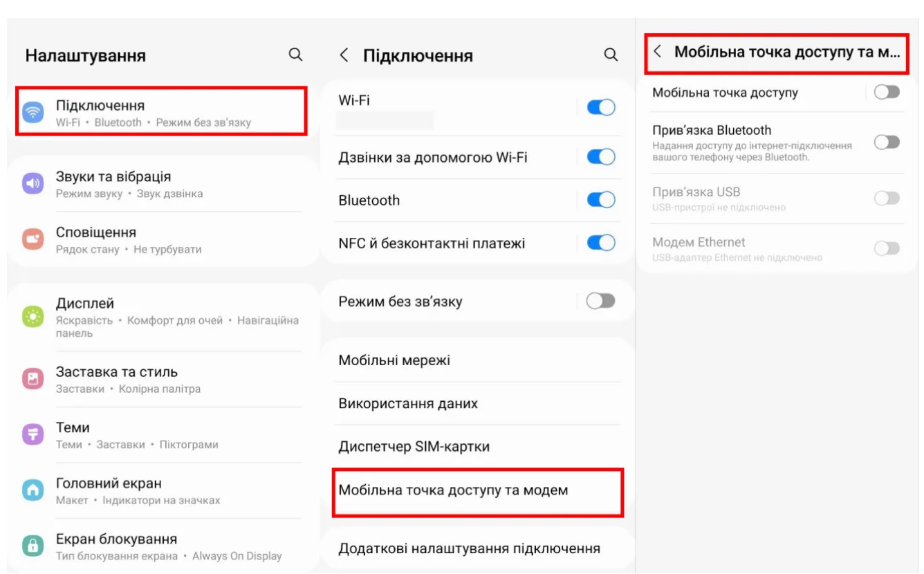Open Додаткові налаштування підключення
The height and width of the screenshot is (574, 924).
point(469,548)
